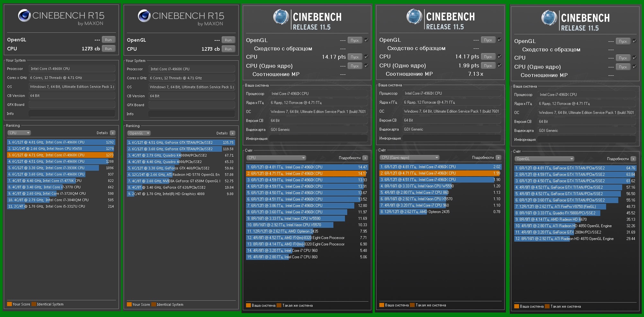Viewport: 644px width, 317px height.
Task: Click OpenGL Пуск in R11.5 OpenGL-ranking window
Action: coord(623,41)
